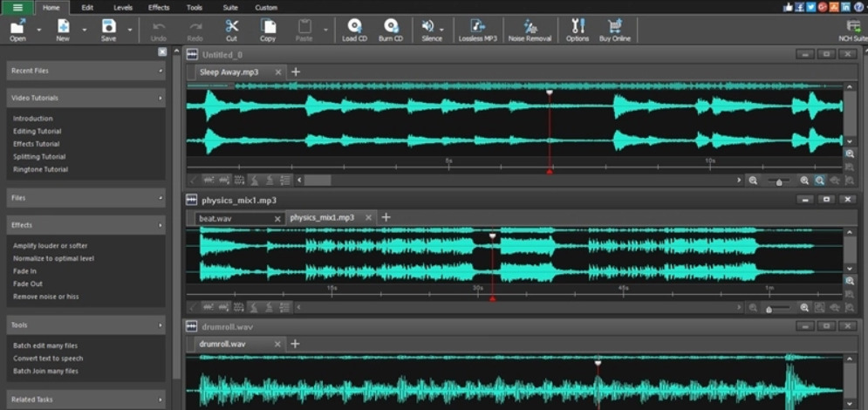
Task: Click the playhead marker on physics_mix1 waveform
Action: pos(492,236)
